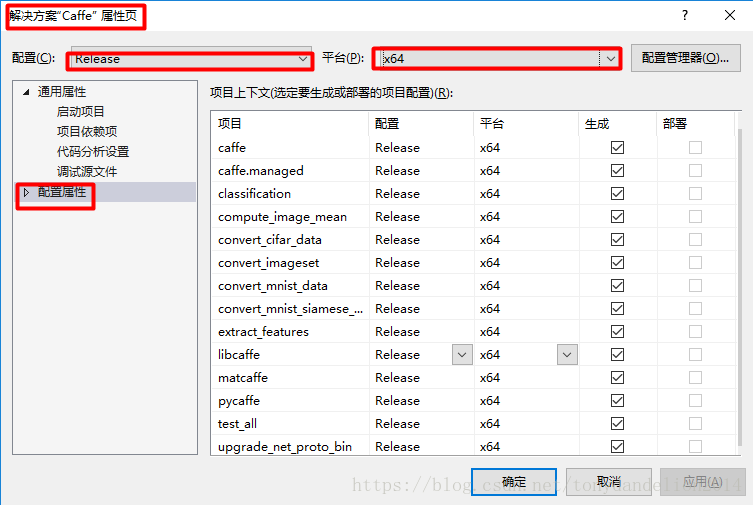The height and width of the screenshot is (505, 753).
Task: Click the 确定 OK button
Action: (514, 481)
